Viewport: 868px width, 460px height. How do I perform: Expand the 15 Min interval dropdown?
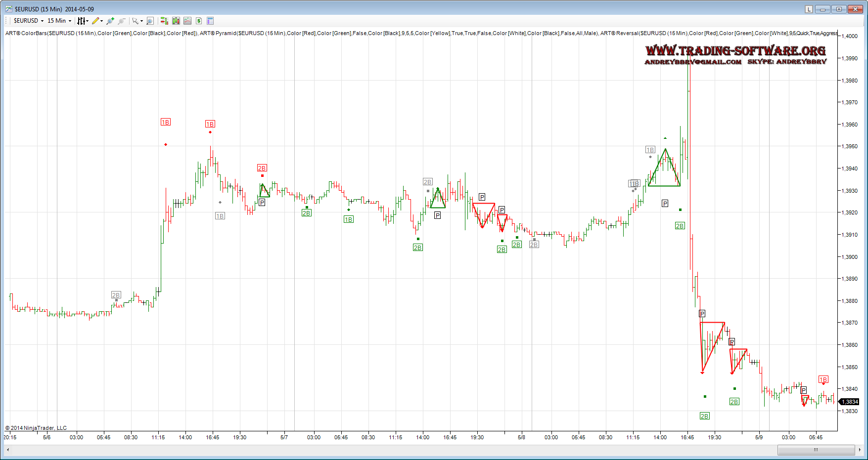[x=59, y=21]
